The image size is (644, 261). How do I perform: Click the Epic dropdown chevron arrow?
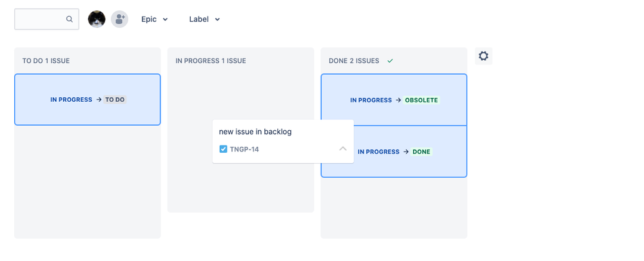(x=165, y=19)
